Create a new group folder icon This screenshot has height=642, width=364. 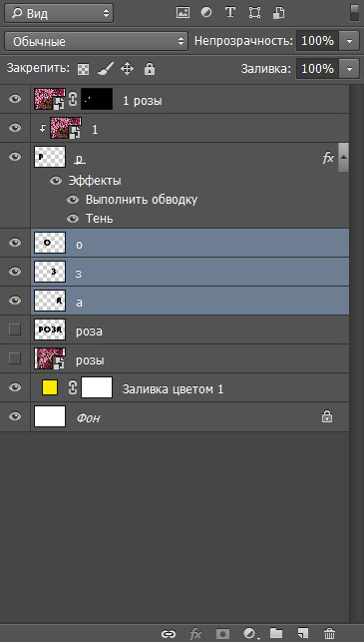click(x=276, y=633)
